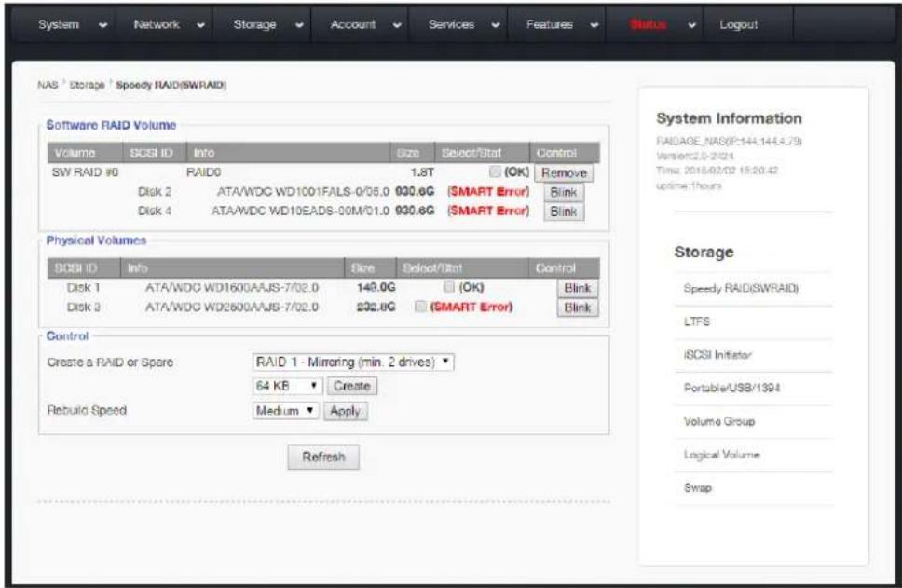902x588 pixels.
Task: Open Swap in the sidebar
Action: 697,488
